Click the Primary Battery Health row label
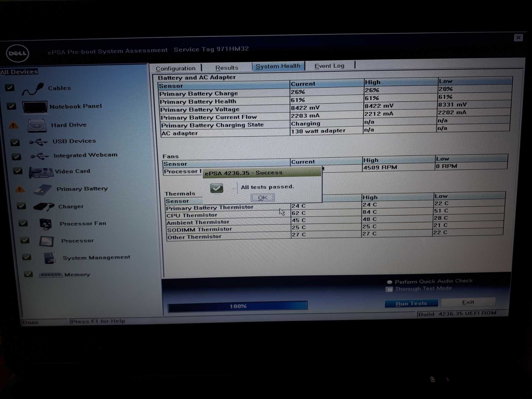Image resolution: width=532 pixels, height=399 pixels. click(198, 102)
